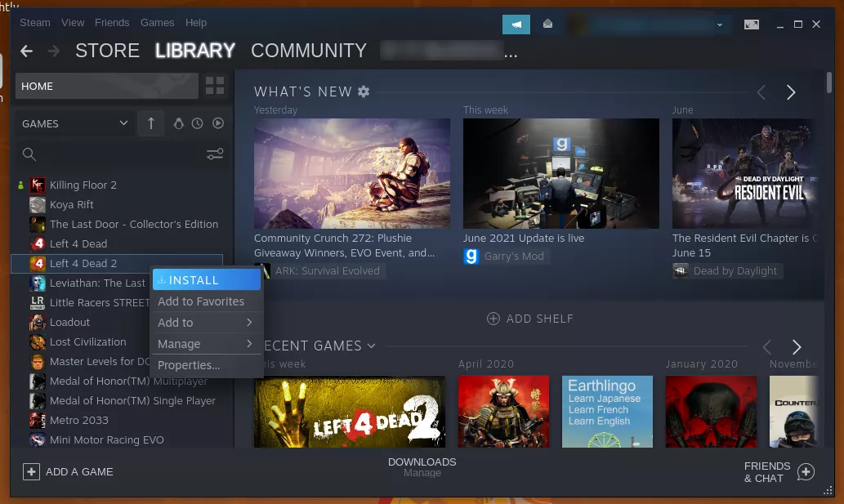Click Dead by Daylight tag icon
The height and width of the screenshot is (504, 844).
click(x=681, y=270)
